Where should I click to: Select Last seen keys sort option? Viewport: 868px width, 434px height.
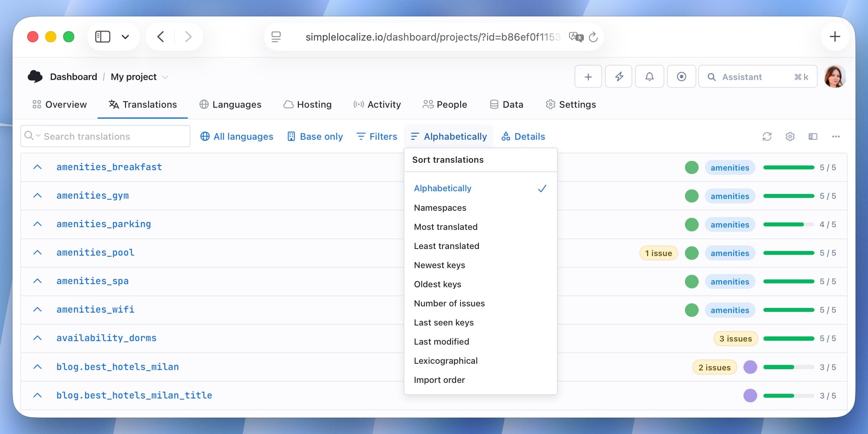coord(480,322)
